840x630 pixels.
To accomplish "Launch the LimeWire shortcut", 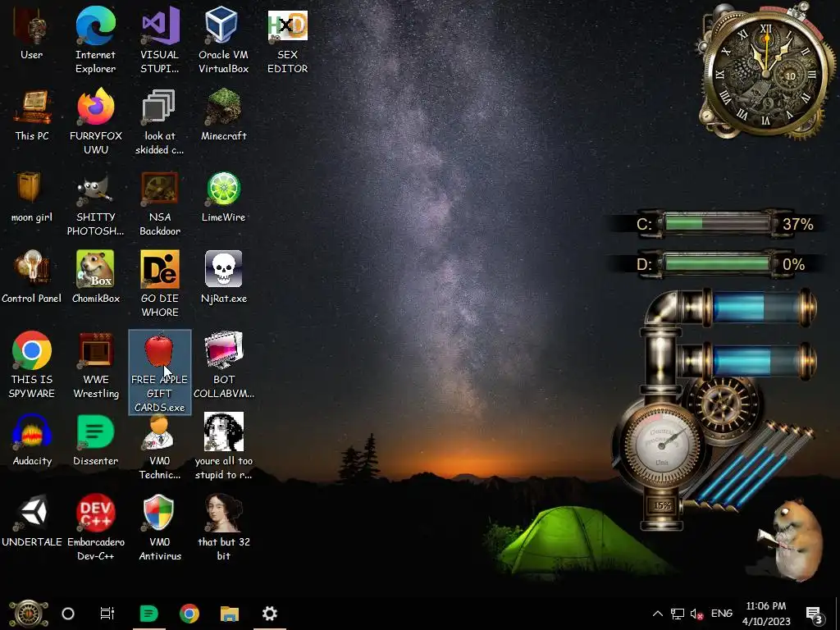I will click(x=223, y=196).
